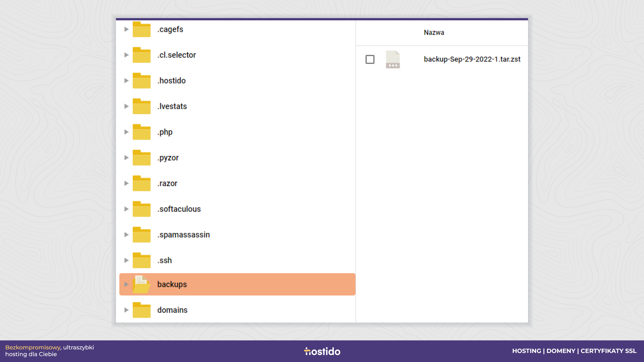Expand the domains folder arrow
This screenshot has height=362, width=644.
coord(126,310)
